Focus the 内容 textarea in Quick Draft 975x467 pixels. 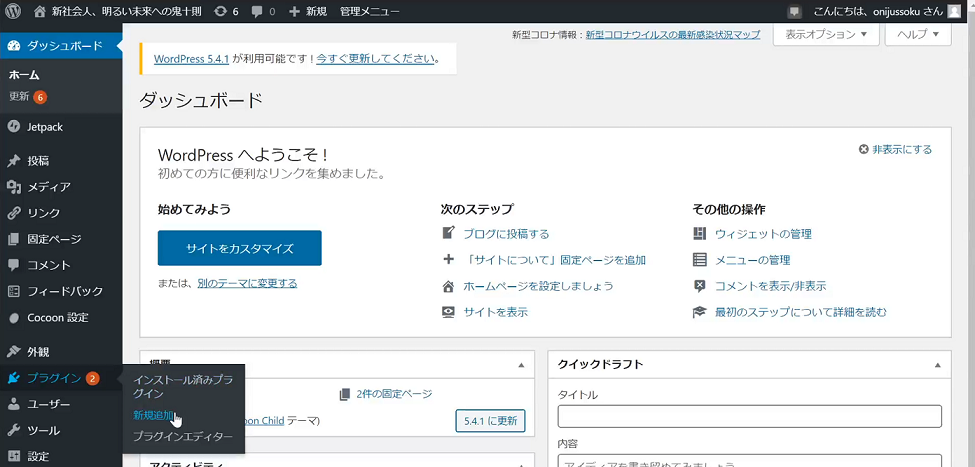749,461
